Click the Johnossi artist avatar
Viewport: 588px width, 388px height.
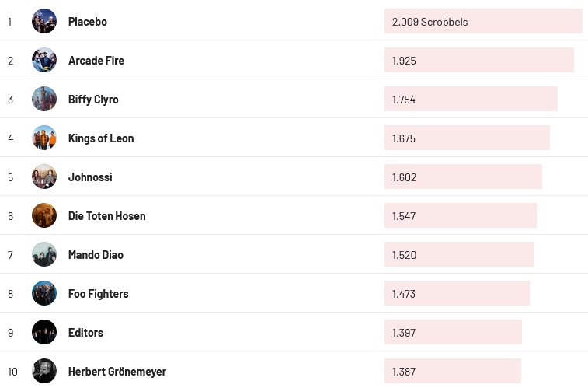[44, 177]
